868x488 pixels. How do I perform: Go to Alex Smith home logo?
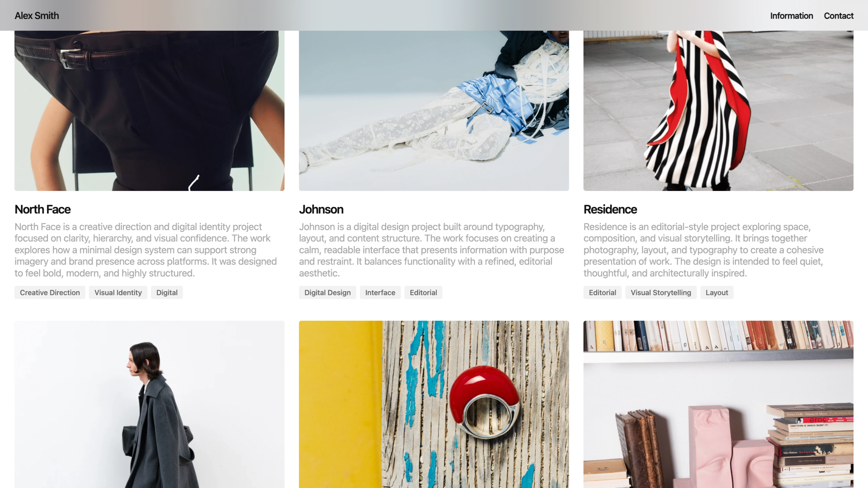pos(37,16)
